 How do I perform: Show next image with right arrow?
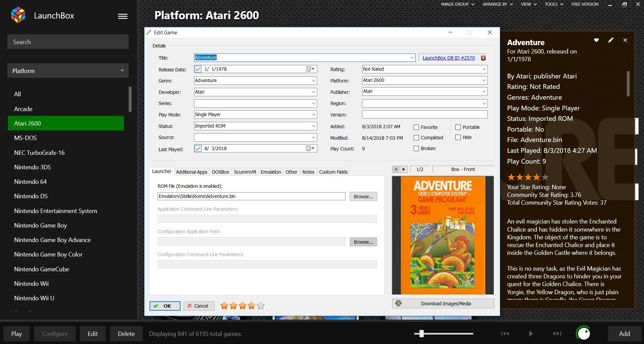[x=404, y=169]
